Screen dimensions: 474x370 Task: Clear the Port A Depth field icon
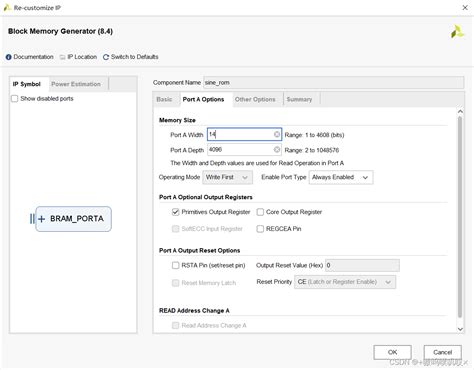(277, 150)
